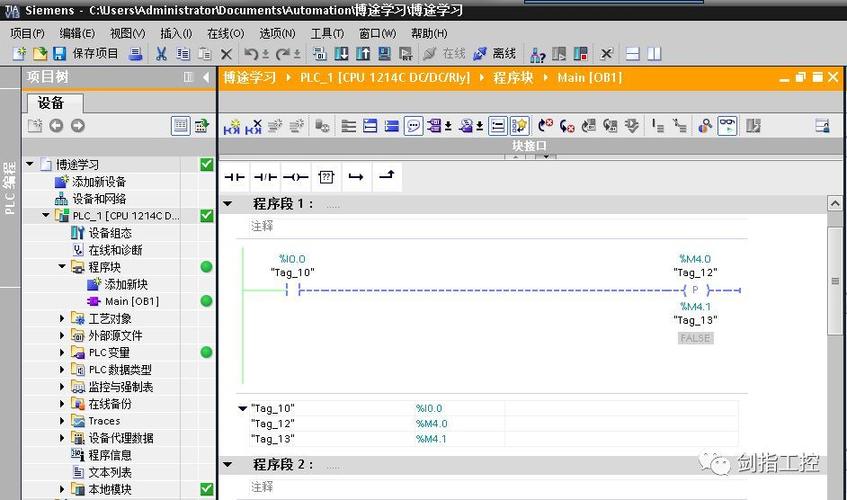
Task: Toggle the comment bubble icon in editor toolbar
Action: point(413,126)
